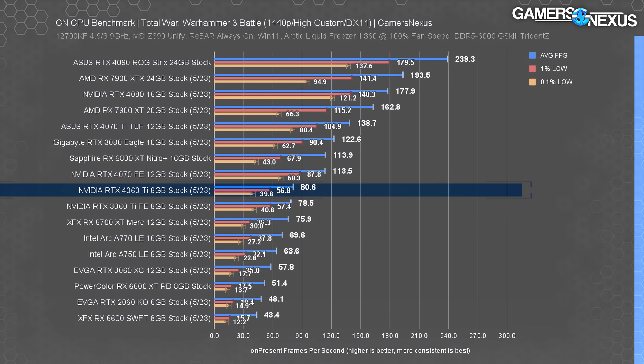
Task: Click the 141.4 one-percent low value
Action: (368, 79)
